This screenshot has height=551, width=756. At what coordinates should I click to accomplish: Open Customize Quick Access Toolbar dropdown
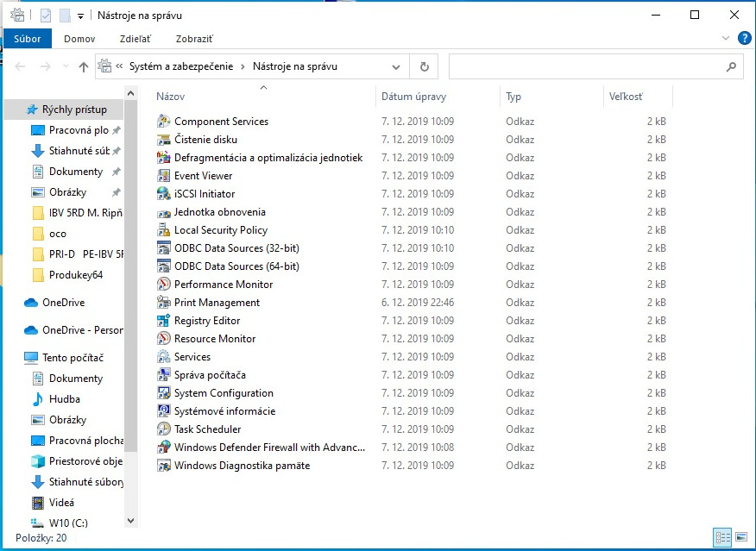[x=80, y=16]
